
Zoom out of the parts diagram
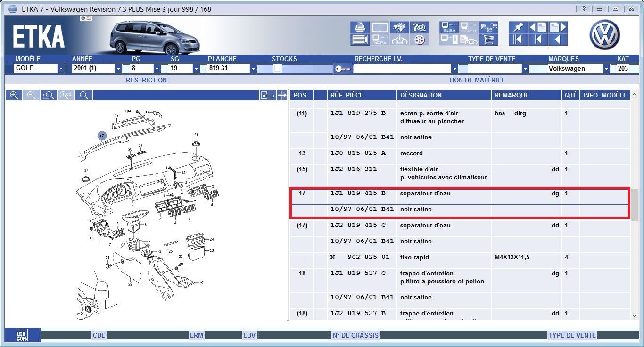coord(31,95)
